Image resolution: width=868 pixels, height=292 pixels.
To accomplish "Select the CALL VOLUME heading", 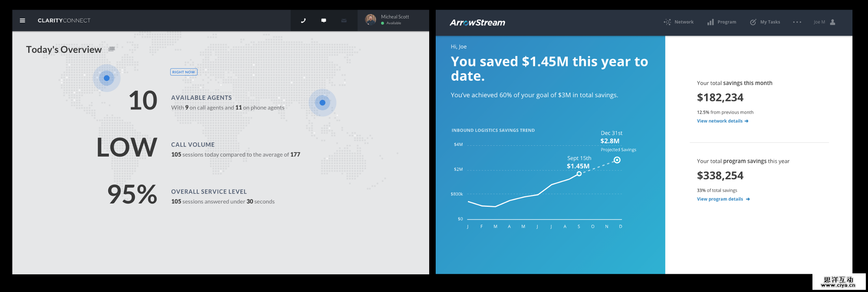I will pyautogui.click(x=193, y=144).
